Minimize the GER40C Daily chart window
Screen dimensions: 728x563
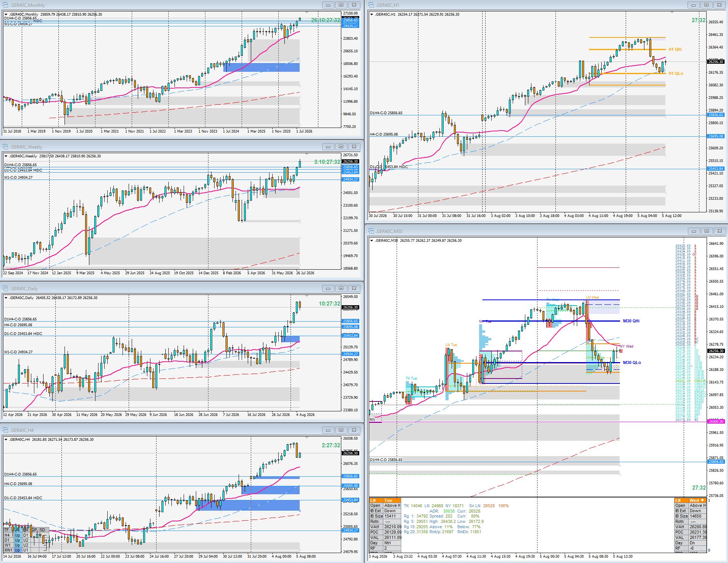[x=328, y=288]
